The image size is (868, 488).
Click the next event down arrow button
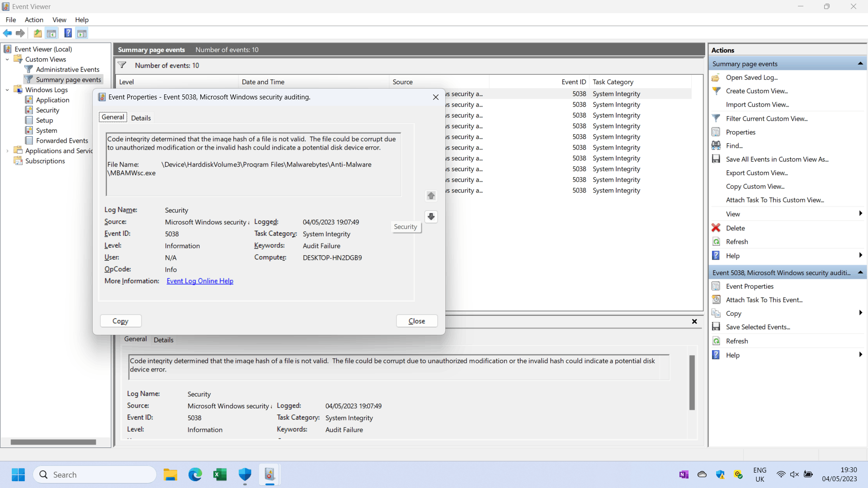point(431,217)
